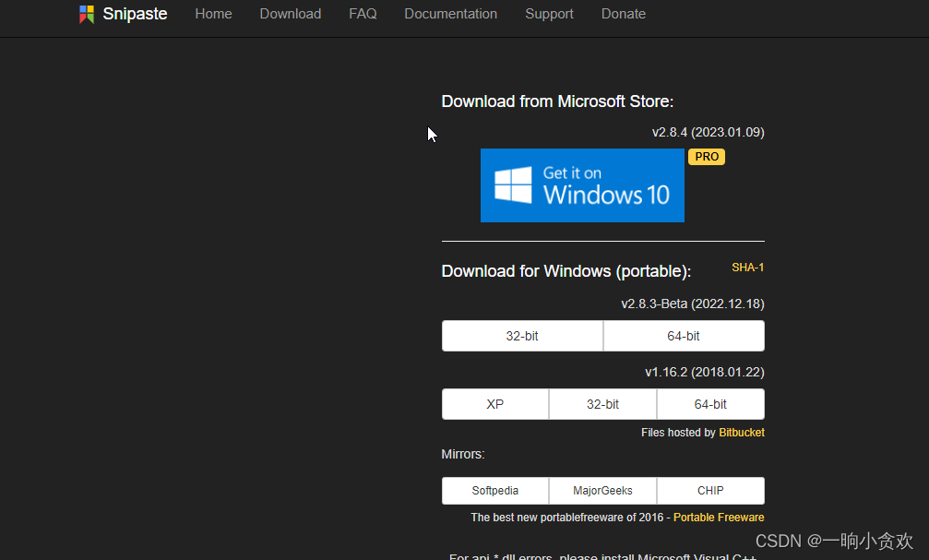This screenshot has width=929, height=560.
Task: Open the Home nav item
Action: [x=213, y=14]
